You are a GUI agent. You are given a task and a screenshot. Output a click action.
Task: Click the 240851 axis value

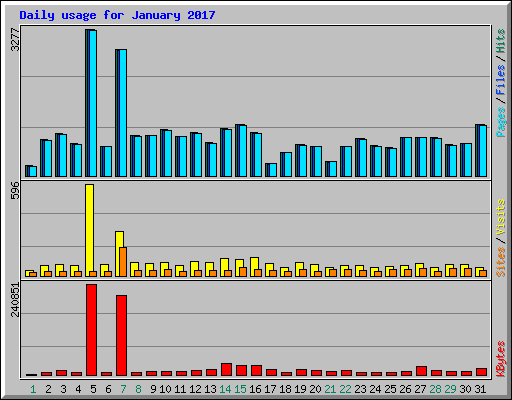[x=15, y=300]
